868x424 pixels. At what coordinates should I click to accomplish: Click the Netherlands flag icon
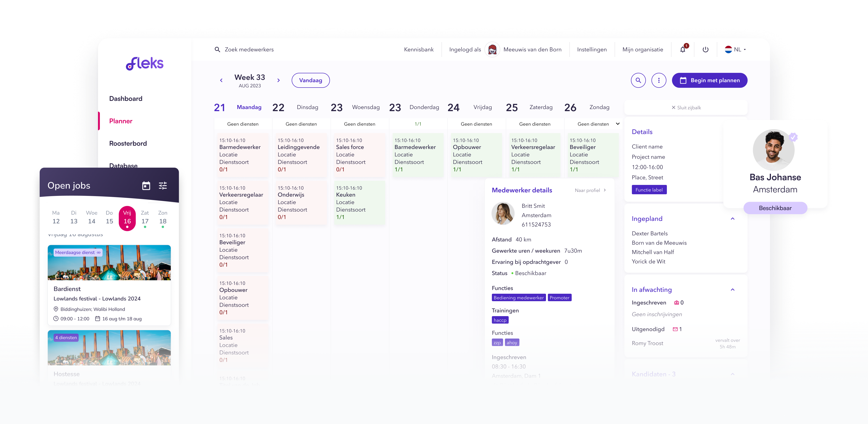tap(728, 49)
